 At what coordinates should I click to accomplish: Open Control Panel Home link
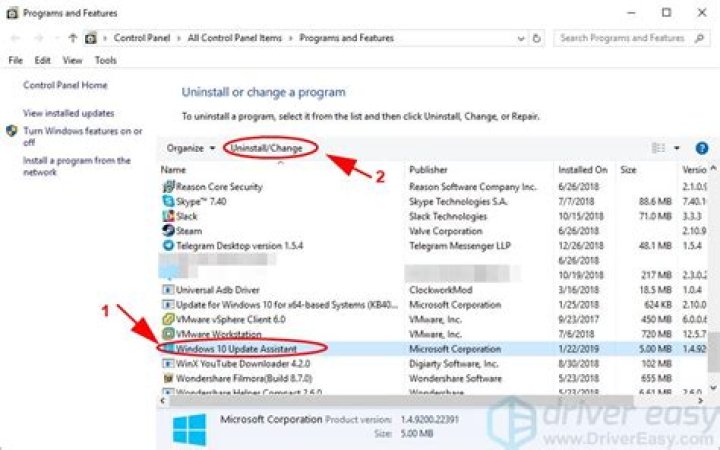65,85
